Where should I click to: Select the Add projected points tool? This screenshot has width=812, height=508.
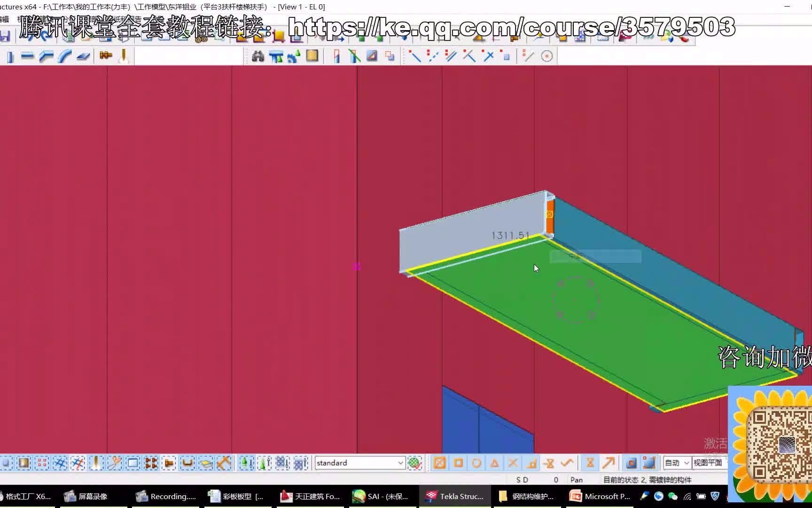(x=469, y=56)
